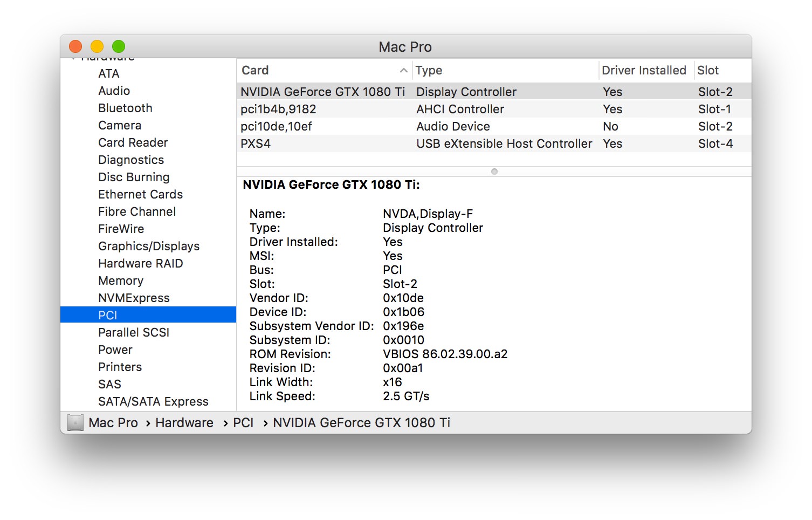Image resolution: width=812 pixels, height=520 pixels.
Task: Open Parallel SCSI section
Action: [134, 332]
